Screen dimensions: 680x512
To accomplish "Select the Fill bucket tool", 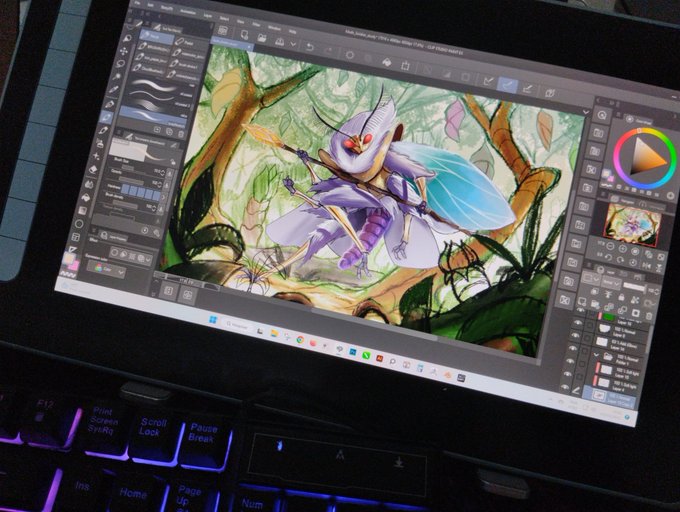I will point(85,198).
